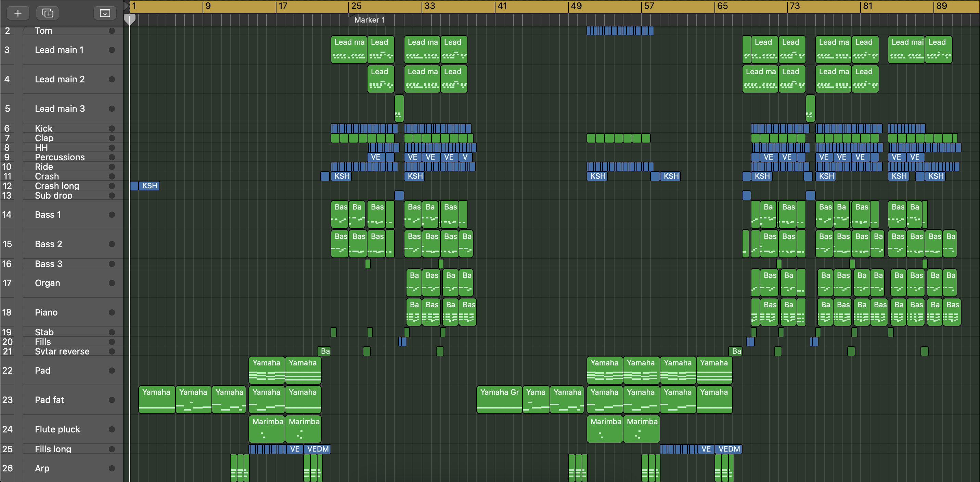Toggle the dot on Lead main 3 track

click(112, 109)
